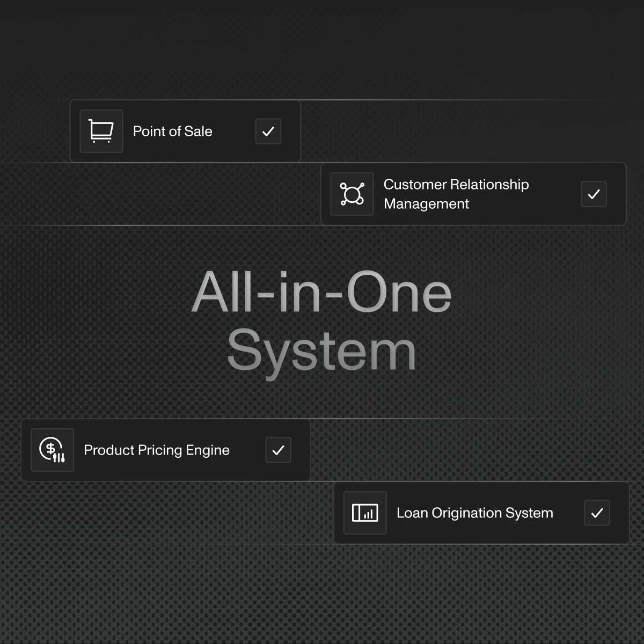Image resolution: width=644 pixels, height=644 pixels.
Task: Click the shopping cart Point of Sale icon
Action: [101, 131]
